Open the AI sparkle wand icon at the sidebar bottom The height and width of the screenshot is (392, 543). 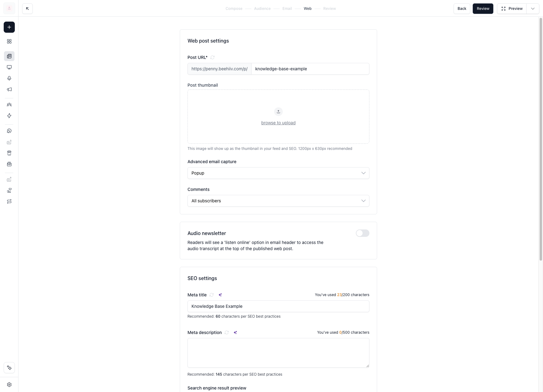coord(9,368)
